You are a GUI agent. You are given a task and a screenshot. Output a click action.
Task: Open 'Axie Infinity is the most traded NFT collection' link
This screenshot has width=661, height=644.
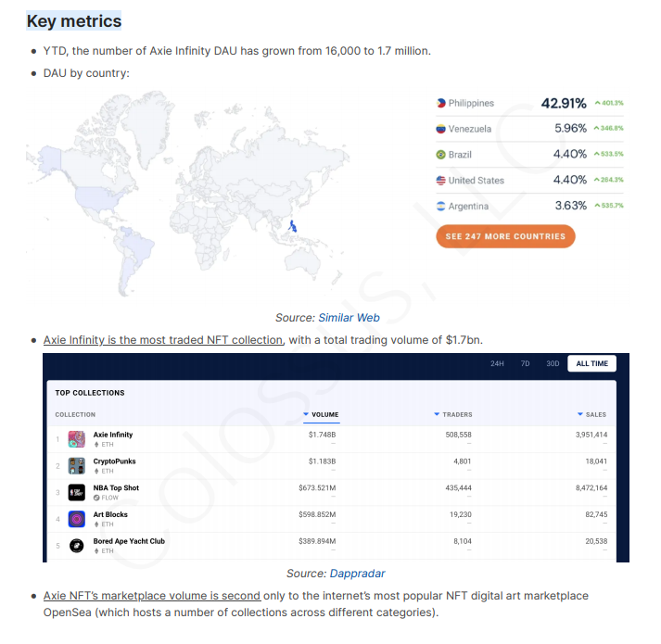163,340
